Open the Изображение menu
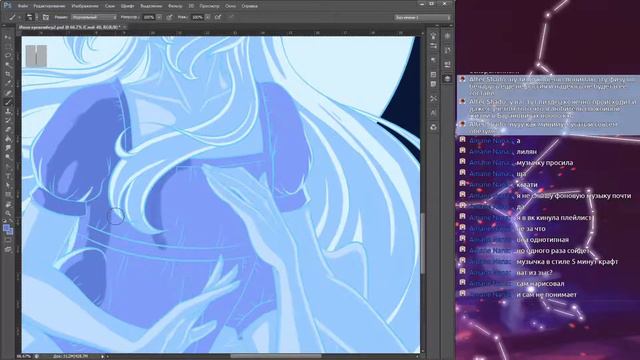Image resolution: width=640 pixels, height=360 pixels. tap(85, 6)
